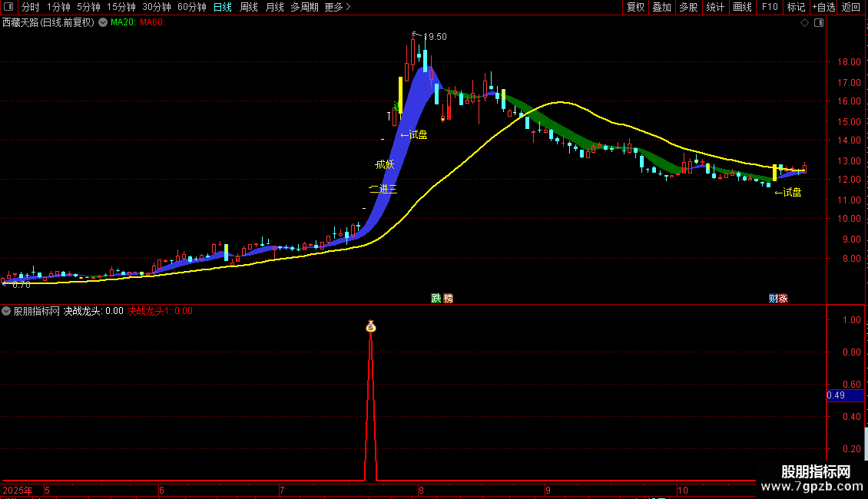Open the 多周期 multi-period view

304,7
